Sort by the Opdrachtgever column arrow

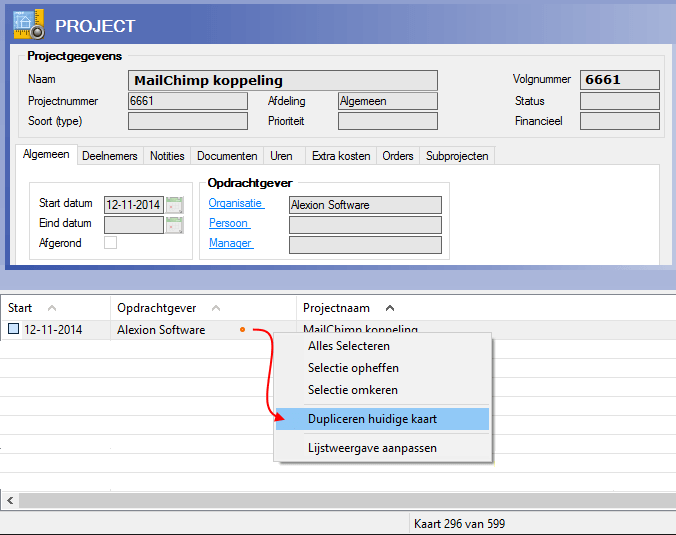(x=216, y=308)
